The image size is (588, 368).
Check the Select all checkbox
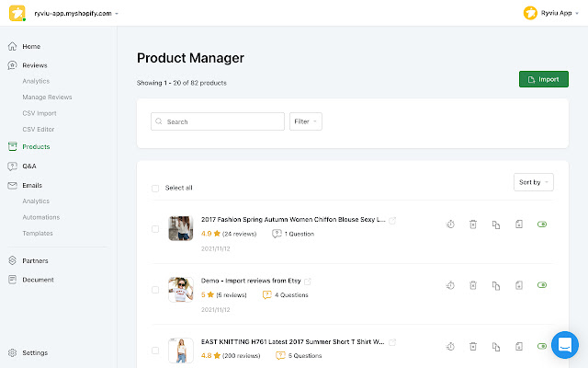(x=155, y=188)
